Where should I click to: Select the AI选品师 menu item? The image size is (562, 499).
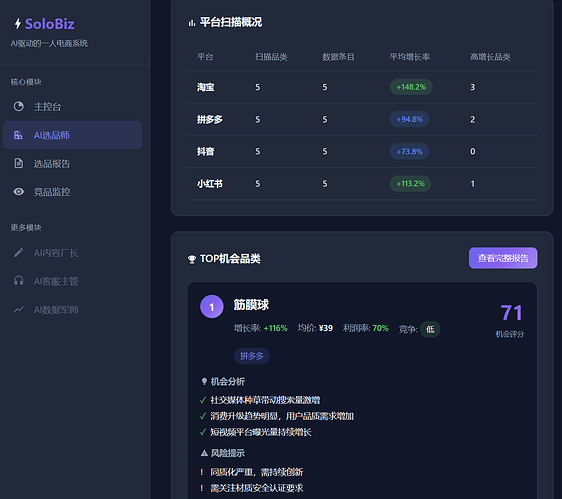click(x=73, y=135)
